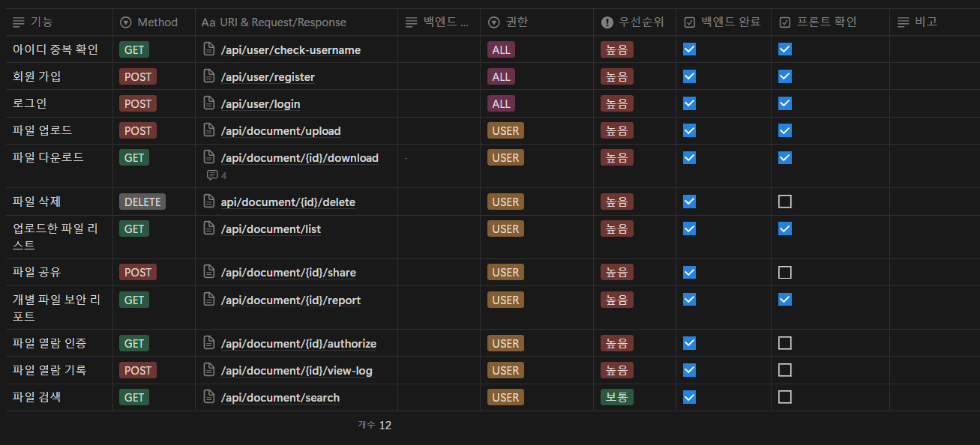Click page icon beside /api/document/{id}/share
The width and height of the screenshot is (980, 445).
[x=210, y=272]
